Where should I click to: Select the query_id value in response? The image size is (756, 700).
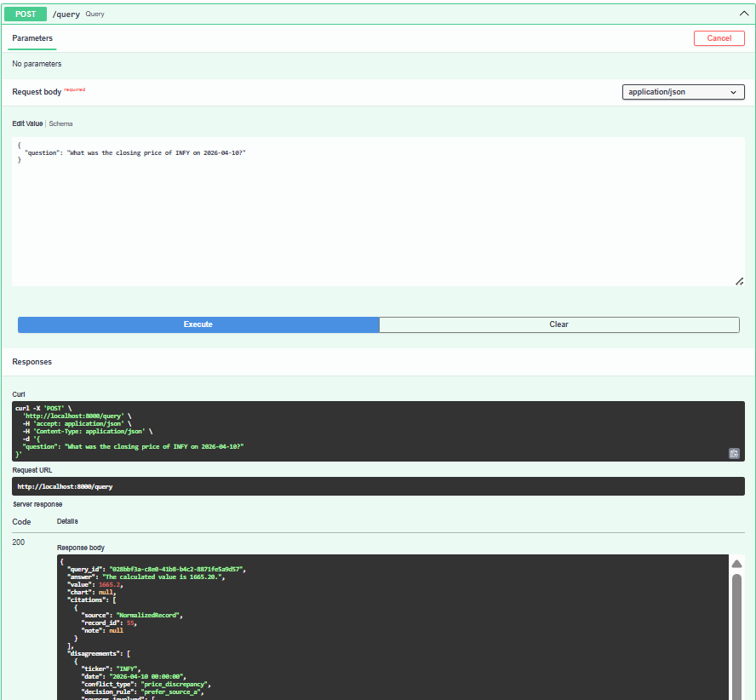tap(177, 569)
